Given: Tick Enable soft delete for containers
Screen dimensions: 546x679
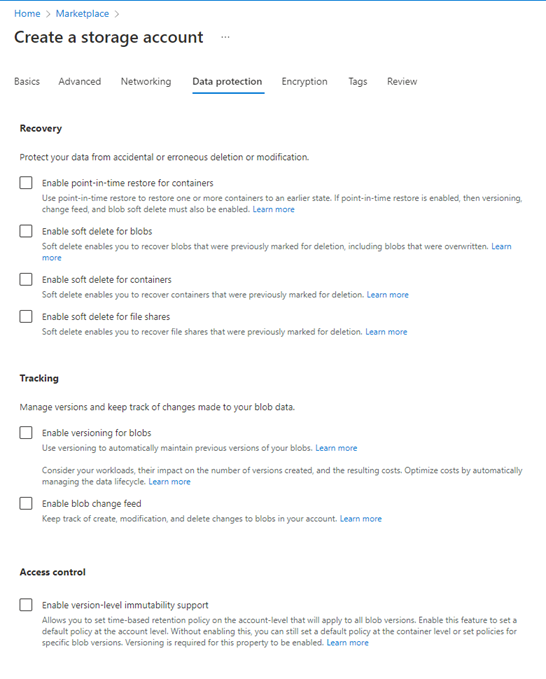Looking at the screenshot, I should [26, 279].
